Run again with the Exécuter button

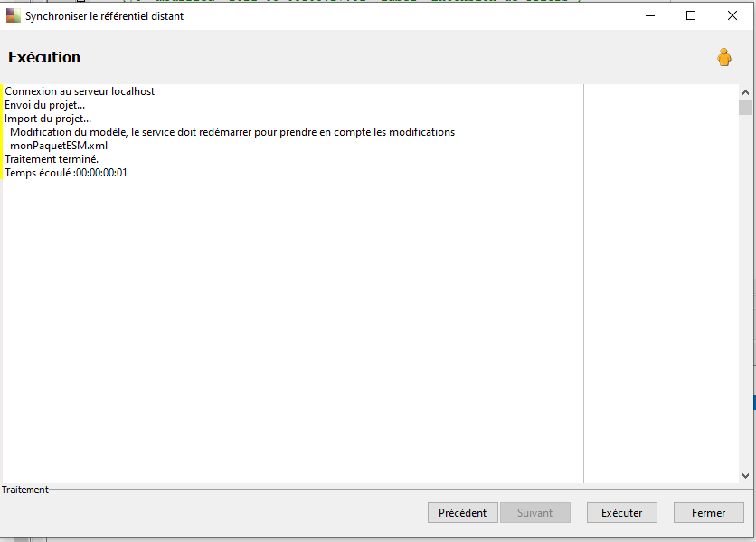tap(621, 512)
